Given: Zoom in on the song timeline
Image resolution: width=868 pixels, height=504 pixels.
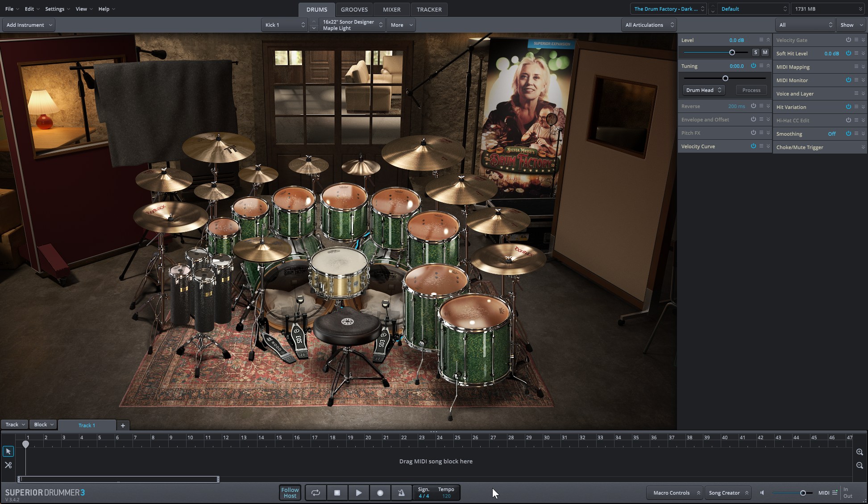Looking at the screenshot, I should point(860,452).
